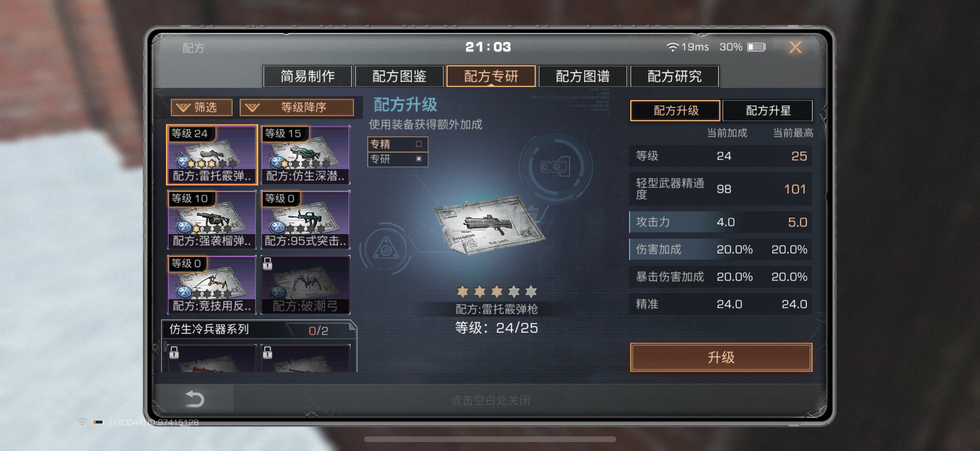Click the lock icon on 配方:破潮弓
Image resolution: width=980 pixels, height=451 pixels.
click(268, 263)
